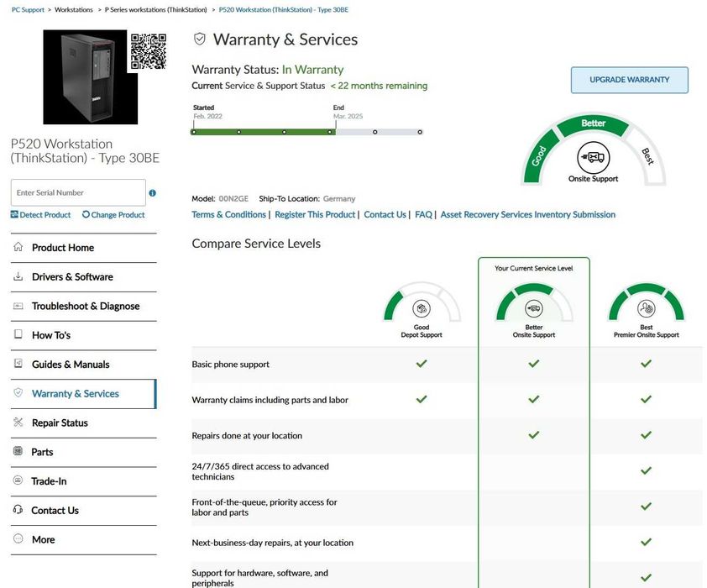Click Repairs done at your location label
This screenshot has width=707, height=588.
247,436
